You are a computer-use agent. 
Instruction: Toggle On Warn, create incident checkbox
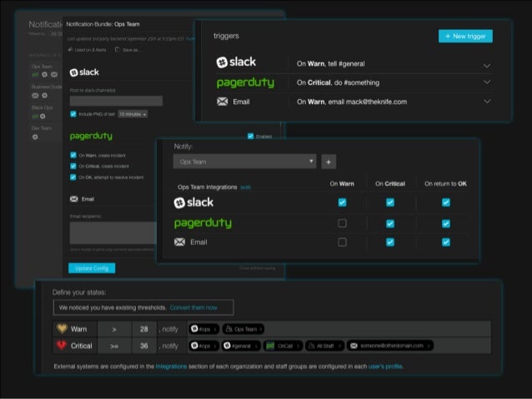click(73, 155)
